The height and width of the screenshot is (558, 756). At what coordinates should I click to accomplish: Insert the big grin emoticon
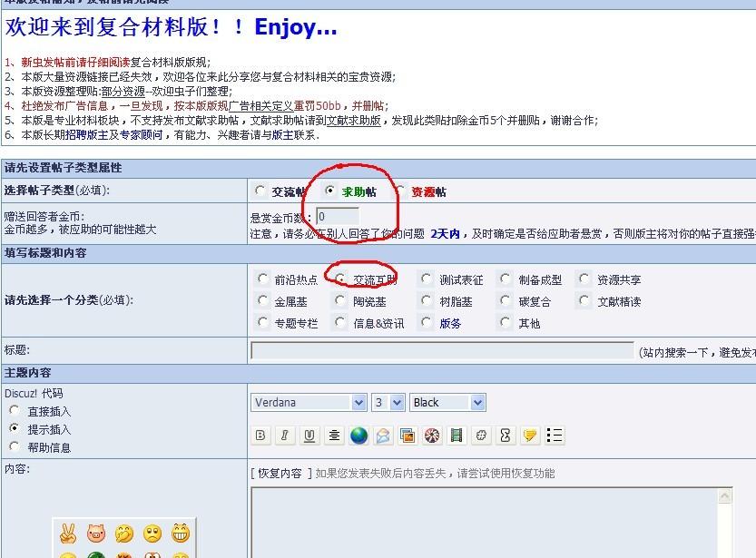tap(181, 533)
